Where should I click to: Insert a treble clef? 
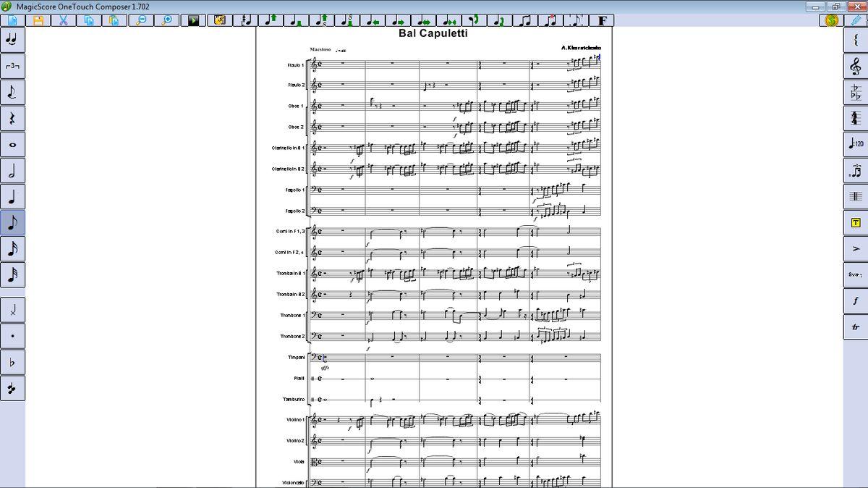[856, 66]
